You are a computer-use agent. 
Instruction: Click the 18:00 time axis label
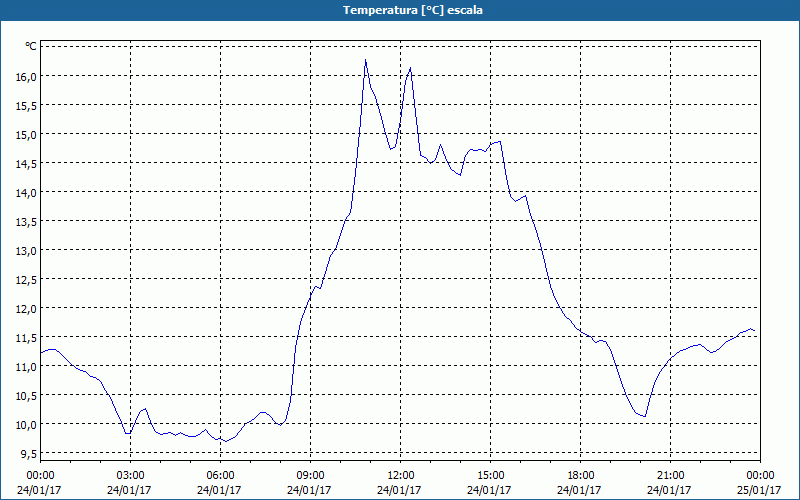pyautogui.click(x=580, y=476)
